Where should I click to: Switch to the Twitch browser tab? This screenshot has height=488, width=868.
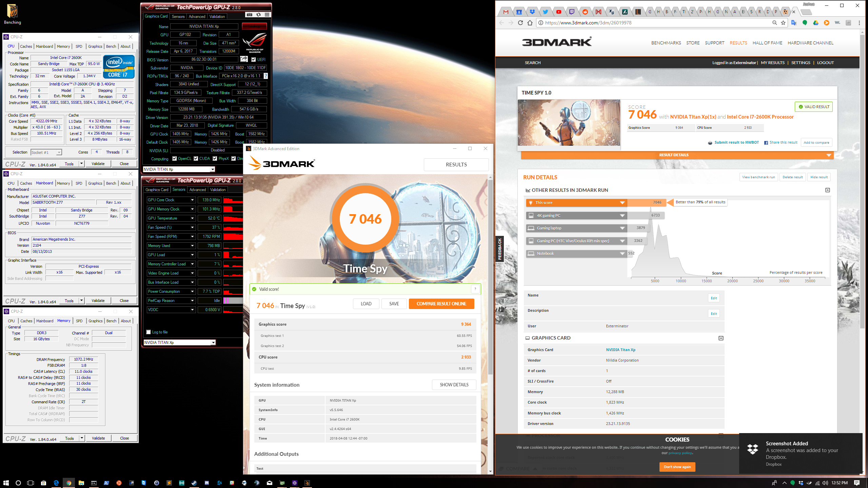[x=572, y=12]
